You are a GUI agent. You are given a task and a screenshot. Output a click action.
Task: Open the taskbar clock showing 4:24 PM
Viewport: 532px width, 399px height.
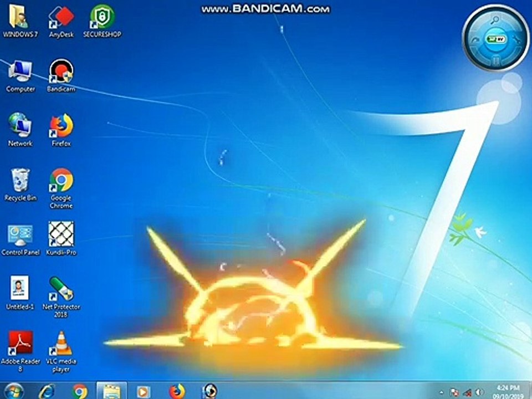(x=508, y=392)
